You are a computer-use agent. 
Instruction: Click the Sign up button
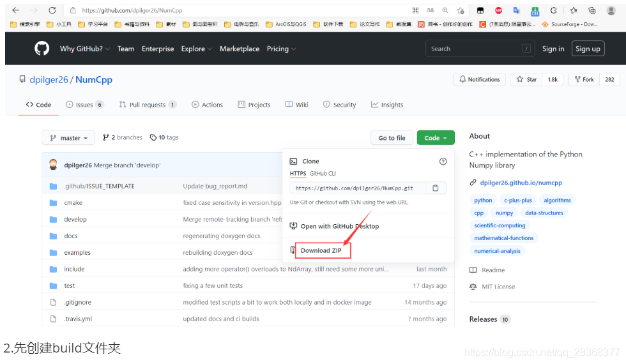pyautogui.click(x=588, y=49)
